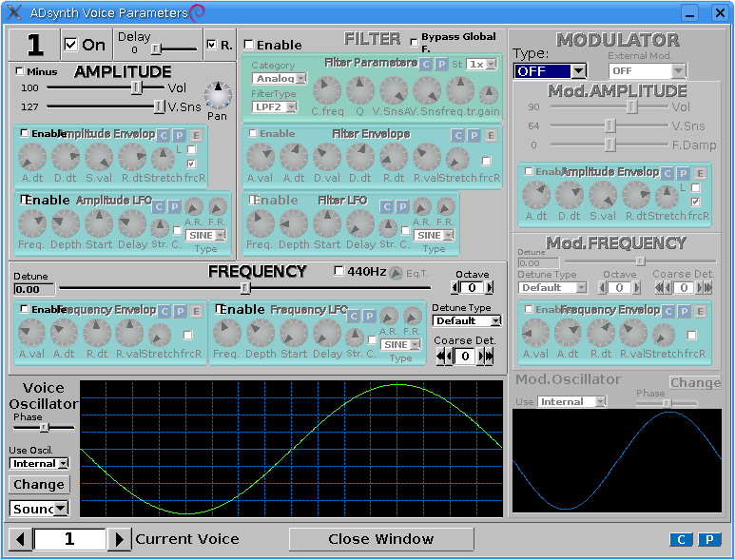Click the voice oscillator Change button
Viewport: 735px width, 560px height.
[39, 485]
